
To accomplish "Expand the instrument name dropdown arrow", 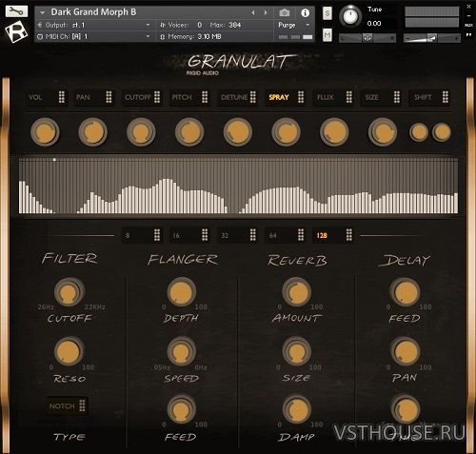I will point(42,12).
